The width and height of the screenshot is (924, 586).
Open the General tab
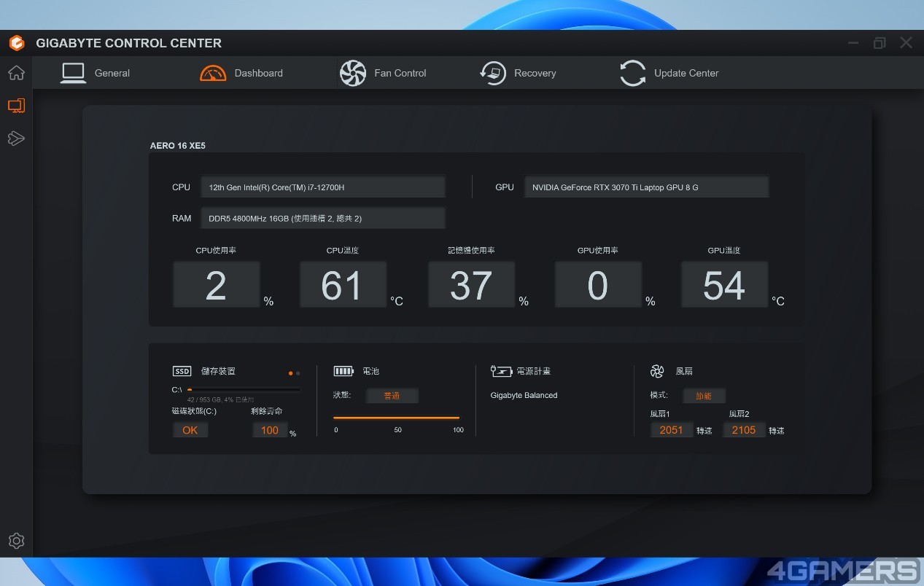tap(95, 73)
